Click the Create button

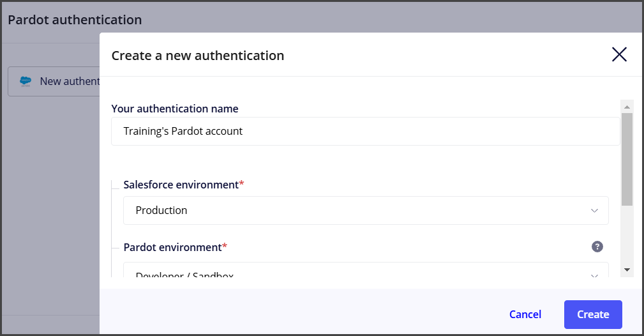pos(593,315)
